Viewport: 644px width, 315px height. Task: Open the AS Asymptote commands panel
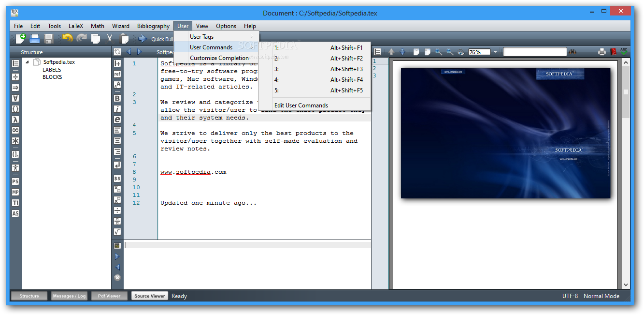[x=15, y=213]
